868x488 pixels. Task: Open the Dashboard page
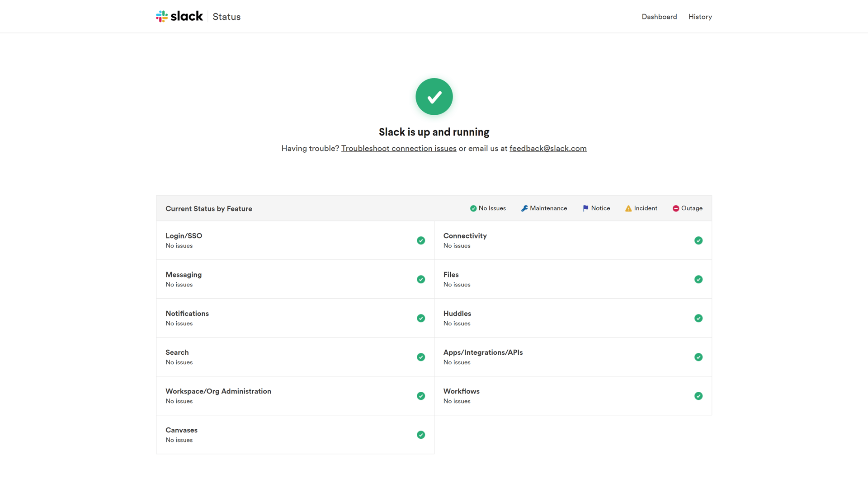click(659, 17)
